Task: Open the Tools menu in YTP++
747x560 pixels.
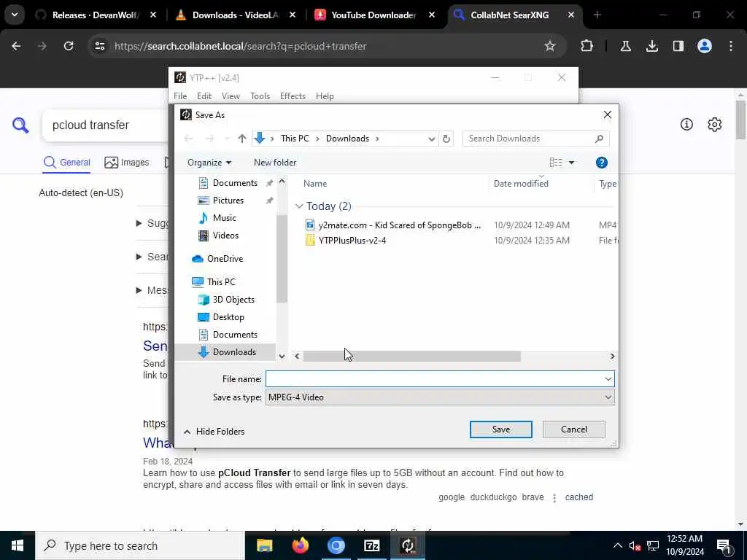Action: tap(260, 96)
